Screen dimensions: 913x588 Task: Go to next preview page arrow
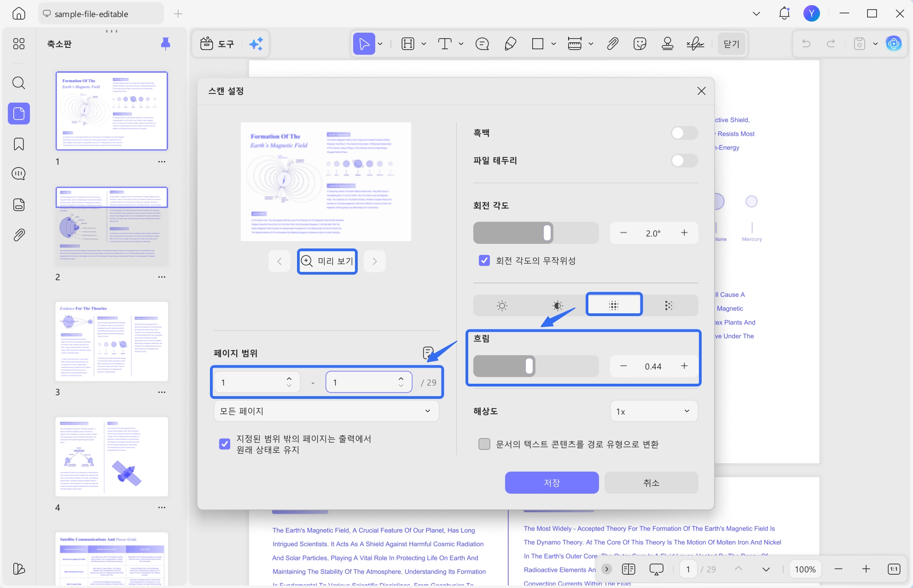(375, 261)
